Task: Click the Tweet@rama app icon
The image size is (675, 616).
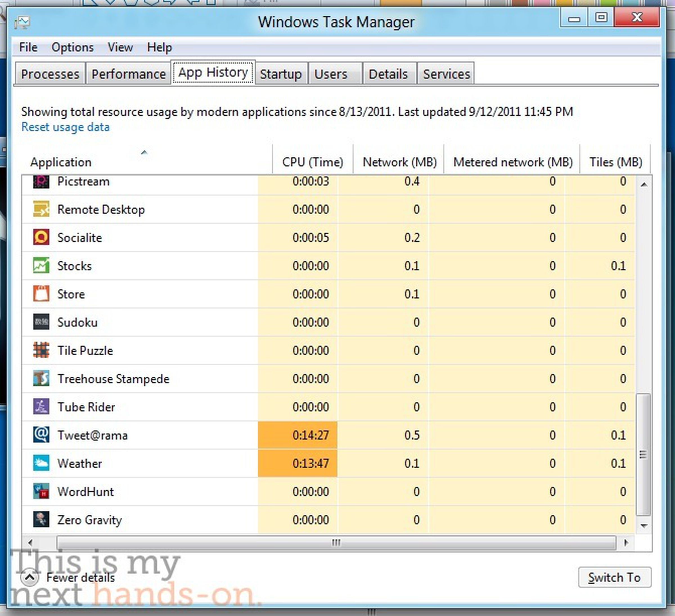Action: 41,435
